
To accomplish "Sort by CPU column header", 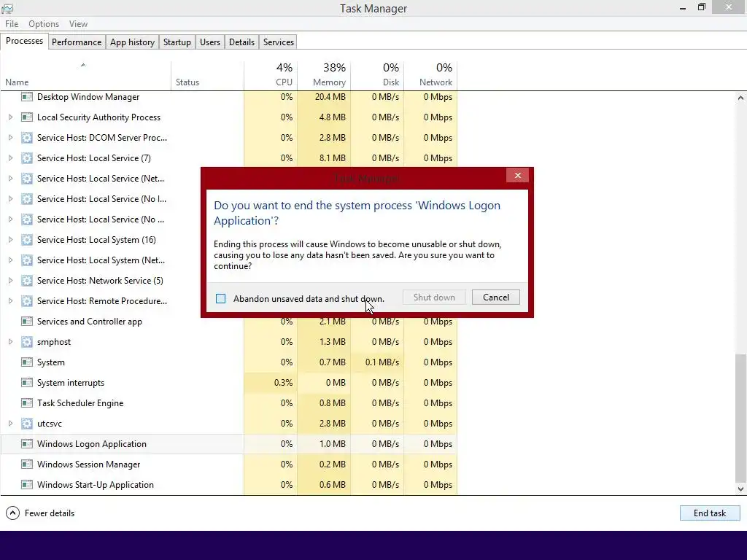I will point(271,76).
